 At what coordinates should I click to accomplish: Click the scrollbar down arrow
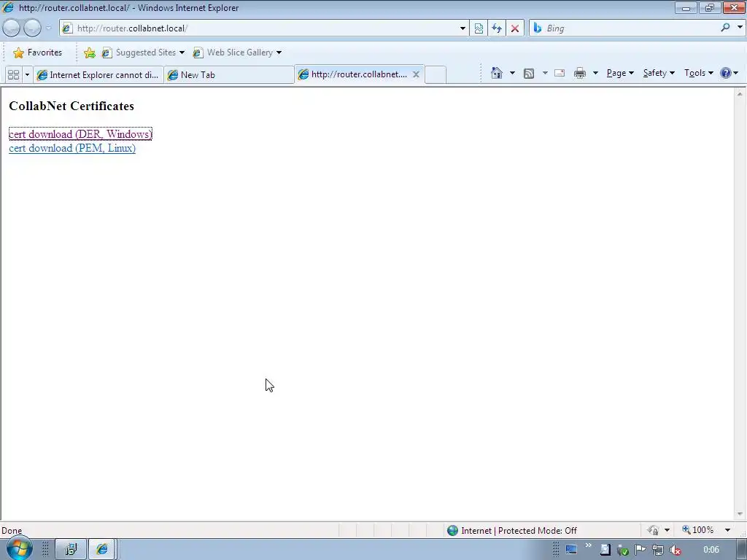(740, 514)
